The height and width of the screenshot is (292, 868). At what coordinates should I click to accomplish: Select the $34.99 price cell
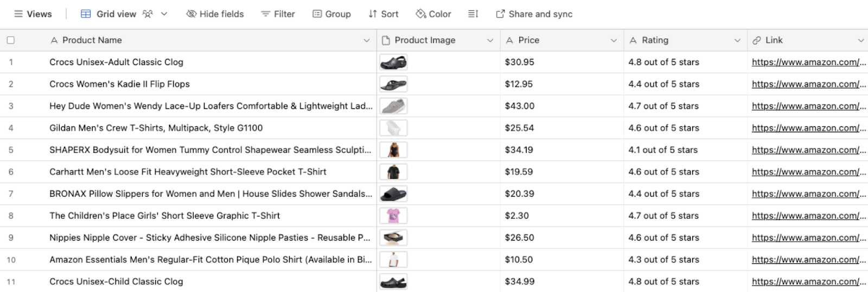[x=561, y=282]
